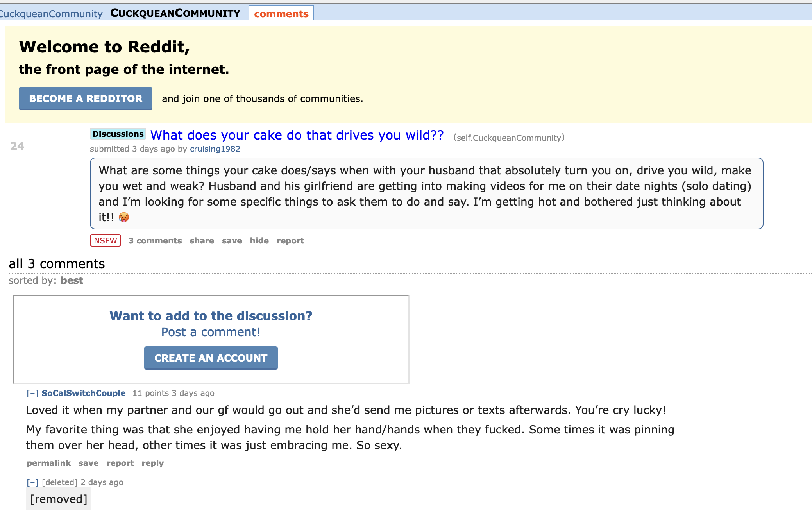Viewport: 812px width, 512px height.
Task: Click the NSFW tag on post
Action: tap(106, 241)
